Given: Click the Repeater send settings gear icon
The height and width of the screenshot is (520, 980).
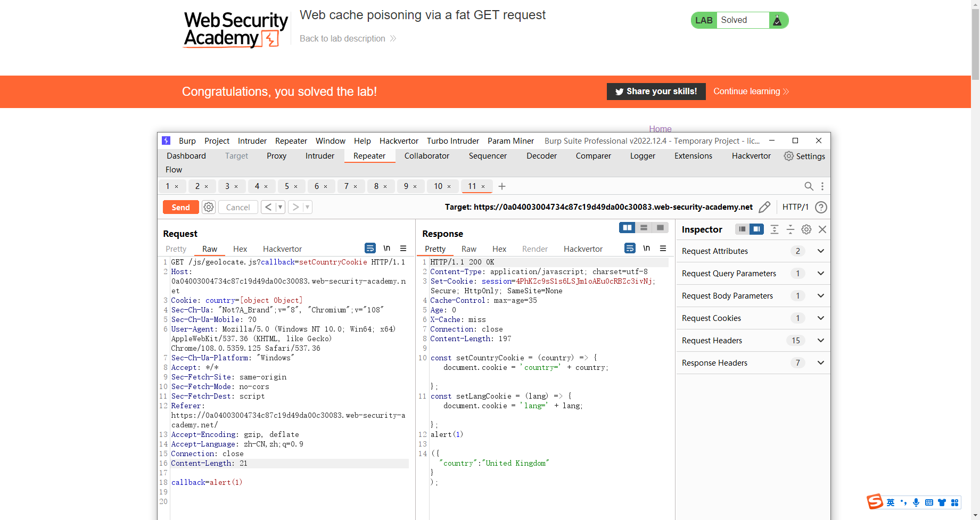Looking at the screenshot, I should (x=209, y=207).
